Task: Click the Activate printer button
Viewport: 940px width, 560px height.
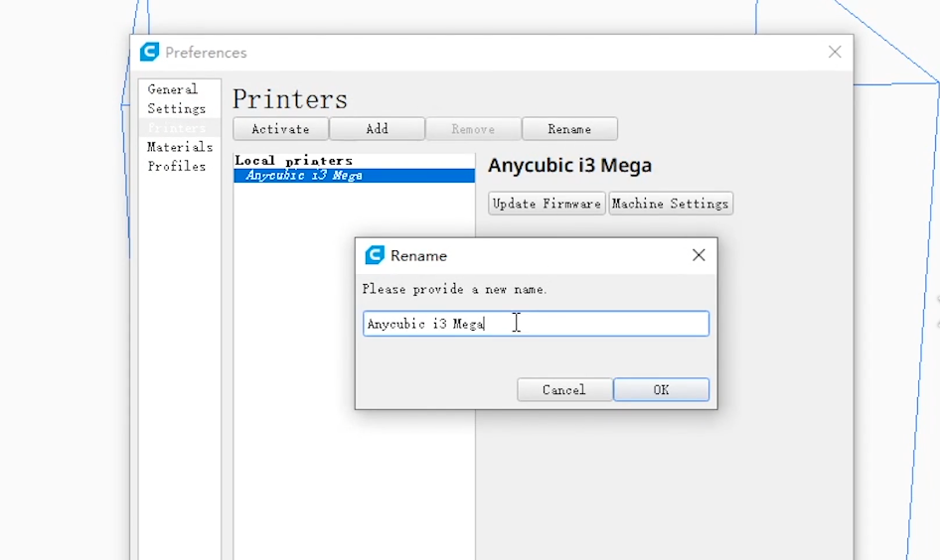Action: coord(280,129)
